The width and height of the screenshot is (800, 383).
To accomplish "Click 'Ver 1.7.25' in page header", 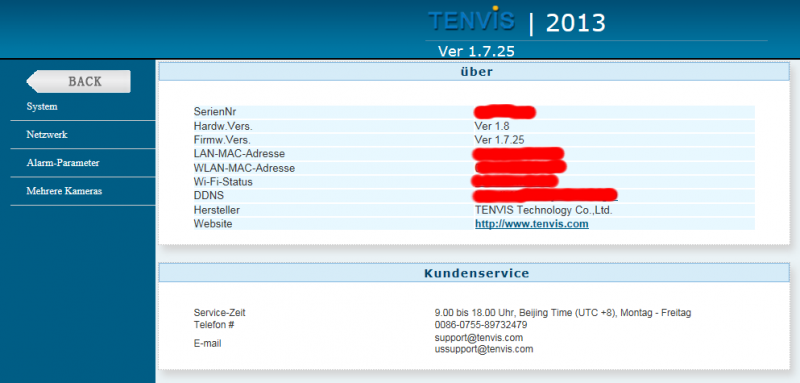I will (476, 51).
